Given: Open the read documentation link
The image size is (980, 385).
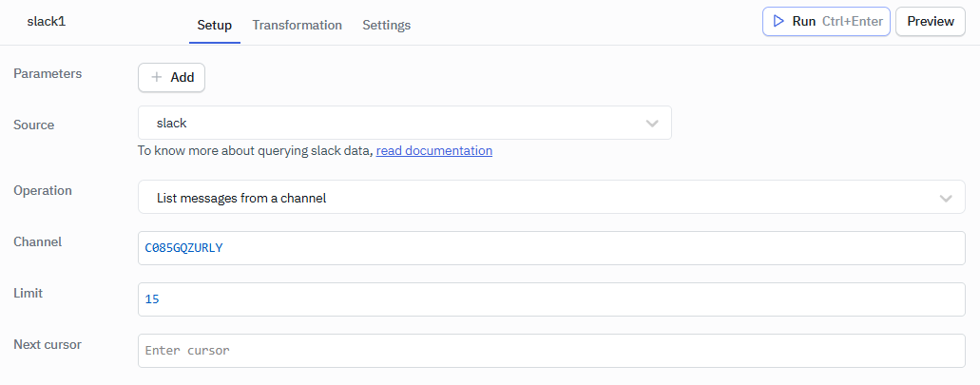Looking at the screenshot, I should coord(433,150).
